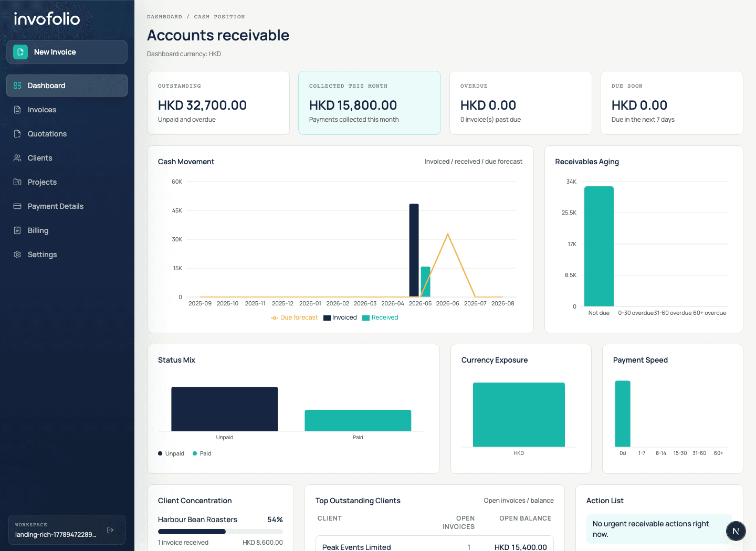
Task: Click the Accounts receivable heading
Action: [x=218, y=35]
